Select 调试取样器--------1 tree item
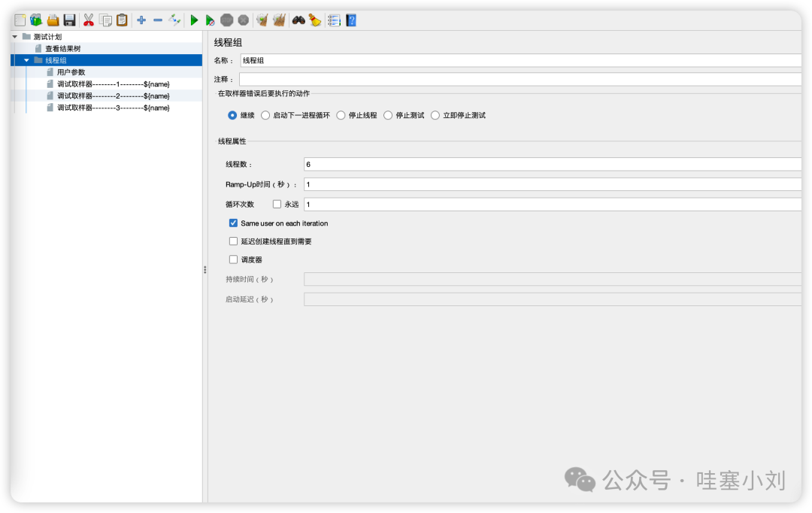The width and height of the screenshot is (812, 513). (x=114, y=84)
